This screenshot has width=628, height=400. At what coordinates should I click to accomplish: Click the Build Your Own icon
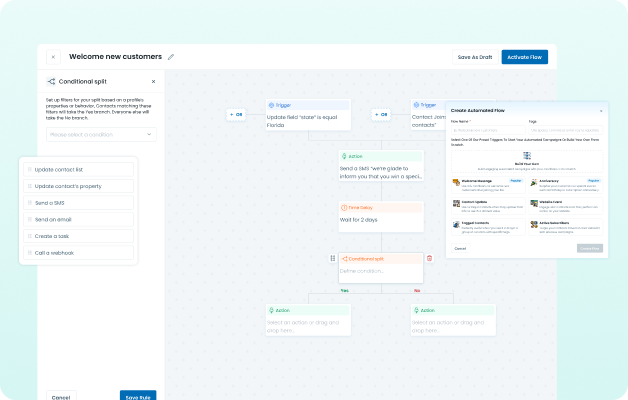[x=526, y=155]
